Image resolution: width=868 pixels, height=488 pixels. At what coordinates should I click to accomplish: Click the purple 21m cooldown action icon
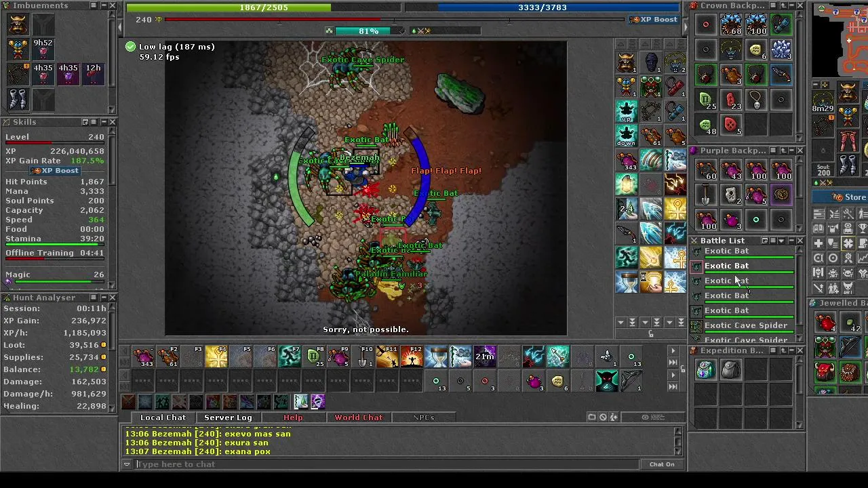pos(485,357)
